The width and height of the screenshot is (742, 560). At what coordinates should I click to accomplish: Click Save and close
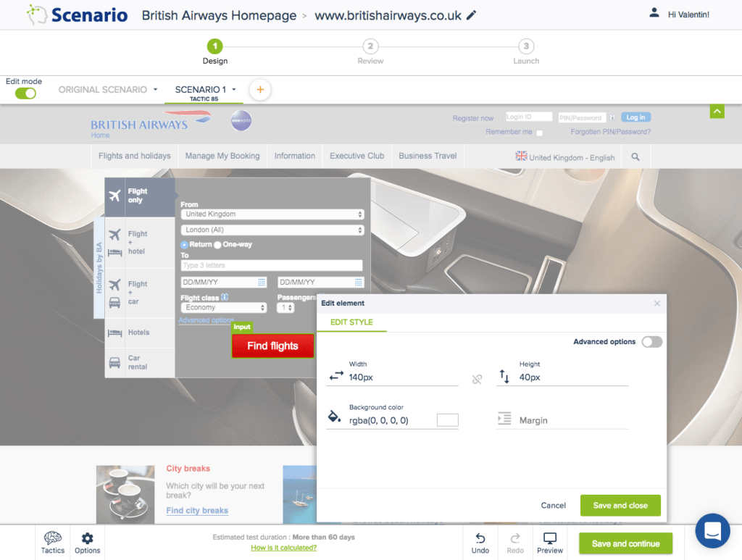coord(620,505)
